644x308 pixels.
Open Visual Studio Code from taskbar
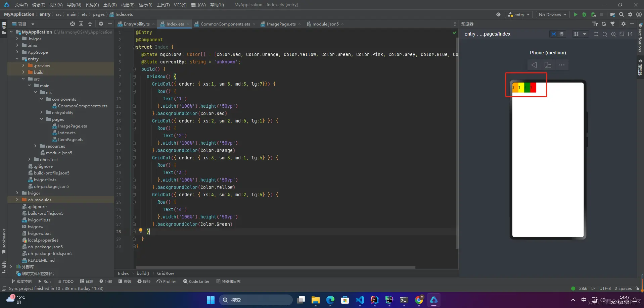click(x=360, y=300)
